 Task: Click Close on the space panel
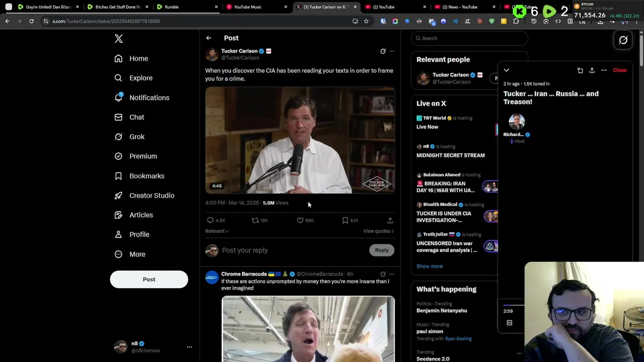click(619, 70)
